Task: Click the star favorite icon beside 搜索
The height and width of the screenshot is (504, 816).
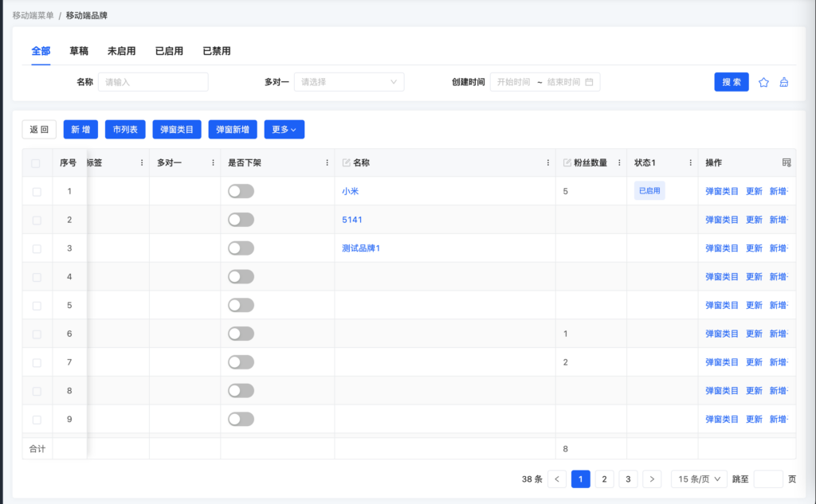Action: (x=763, y=82)
